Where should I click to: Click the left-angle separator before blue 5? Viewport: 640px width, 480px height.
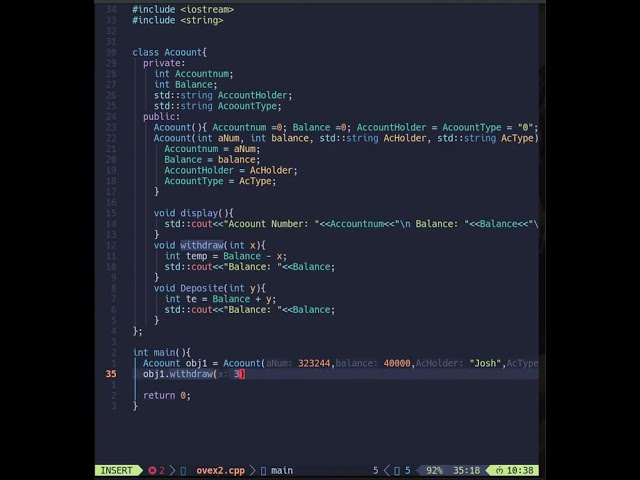click(387, 470)
